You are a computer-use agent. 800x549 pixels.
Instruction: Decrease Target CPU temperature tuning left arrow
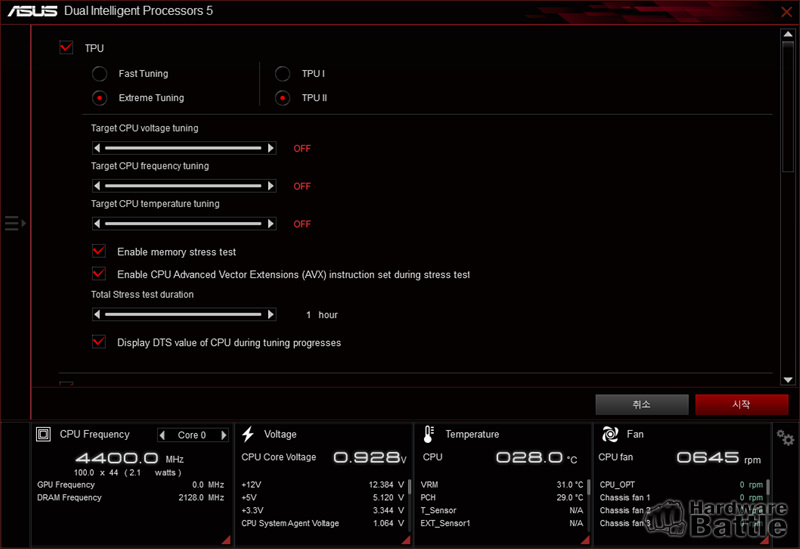click(97, 223)
